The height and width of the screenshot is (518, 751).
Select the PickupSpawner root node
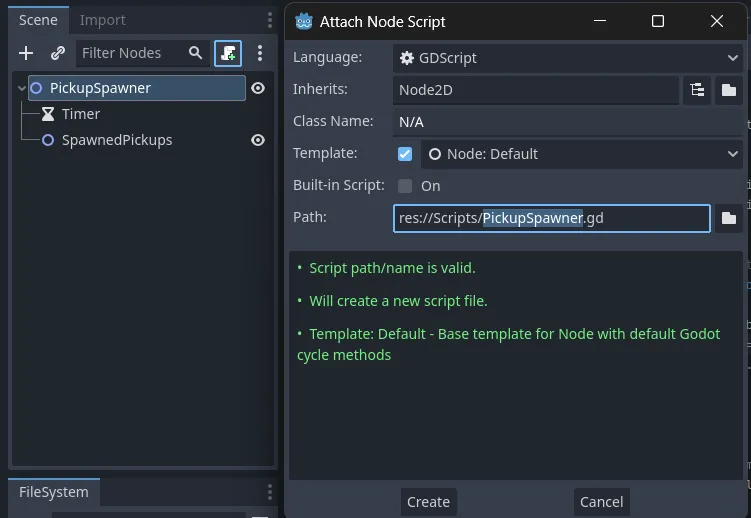click(x=137, y=88)
